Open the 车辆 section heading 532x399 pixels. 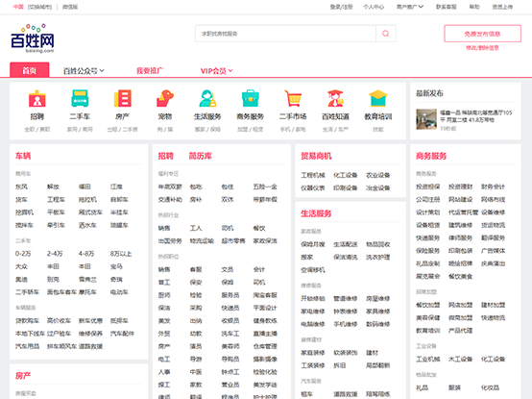point(23,156)
